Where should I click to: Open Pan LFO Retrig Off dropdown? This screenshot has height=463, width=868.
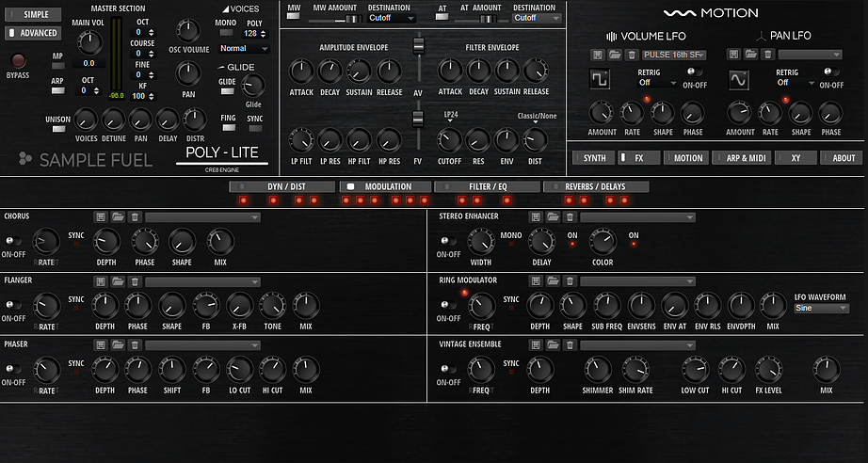click(x=795, y=83)
